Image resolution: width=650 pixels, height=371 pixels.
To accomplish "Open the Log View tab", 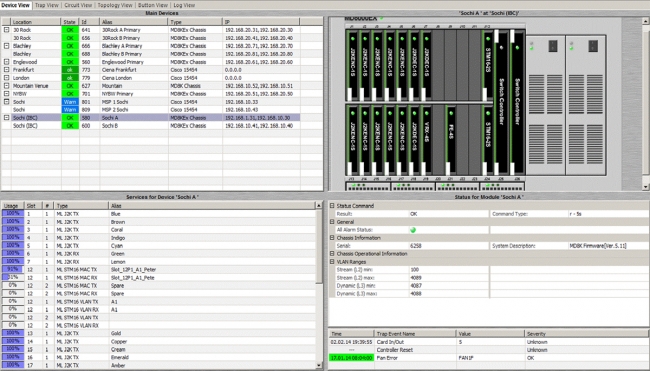I will [x=184, y=5].
